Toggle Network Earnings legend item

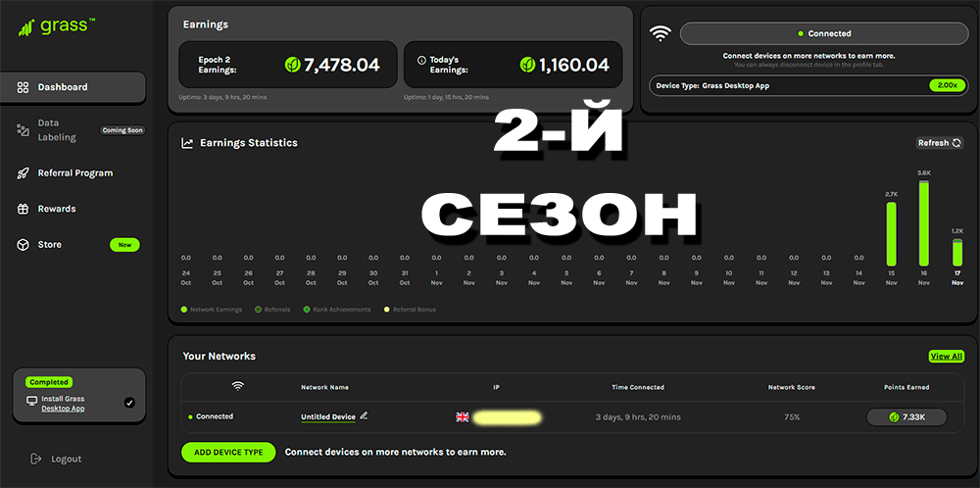pyautogui.click(x=212, y=310)
